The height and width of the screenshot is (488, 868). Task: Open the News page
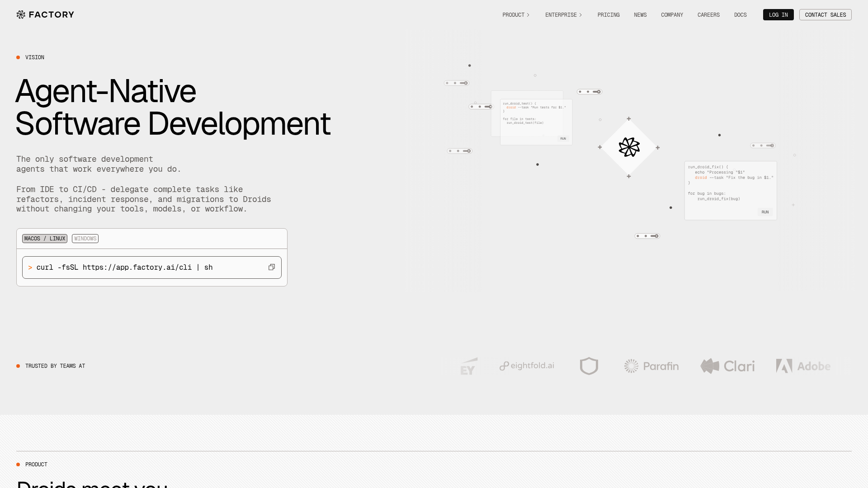coord(640,15)
